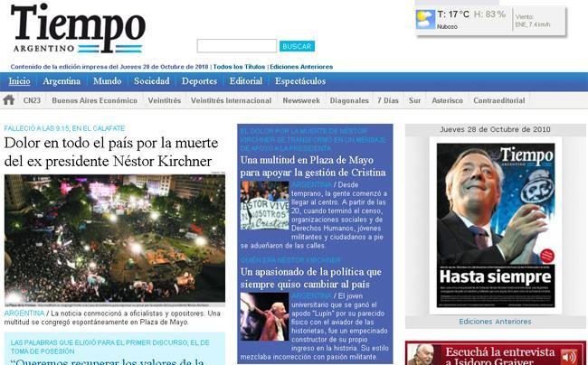588x365 pixels.
Task: Click the ARGENTINA tag in the apasionado article
Action: pyautogui.click(x=311, y=296)
